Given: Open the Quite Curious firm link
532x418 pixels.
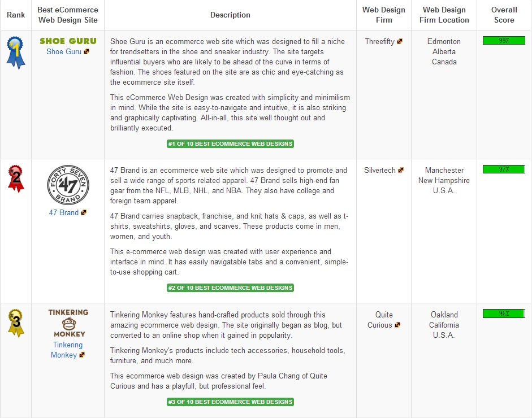Looking at the screenshot, I should [x=383, y=320].
